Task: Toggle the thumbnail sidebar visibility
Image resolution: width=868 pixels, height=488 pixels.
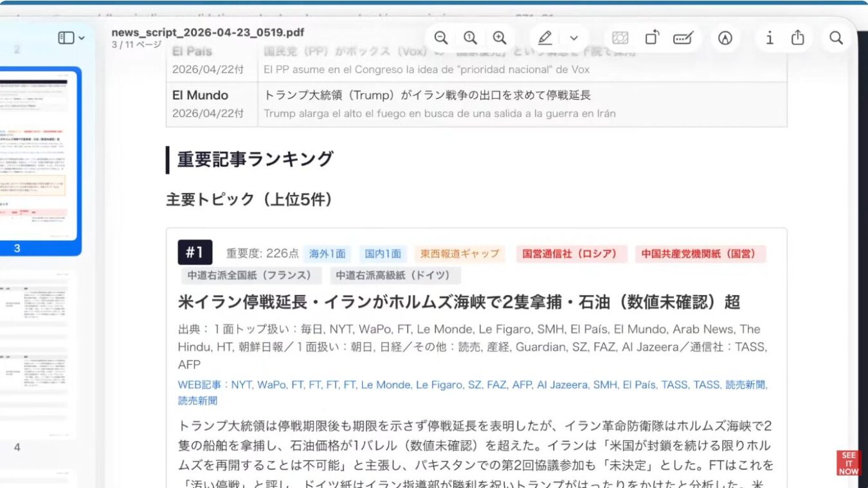Action: coord(67,37)
